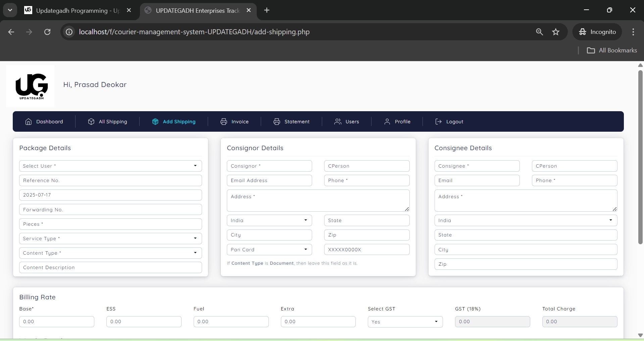Open the Invoice printer icon

224,122
